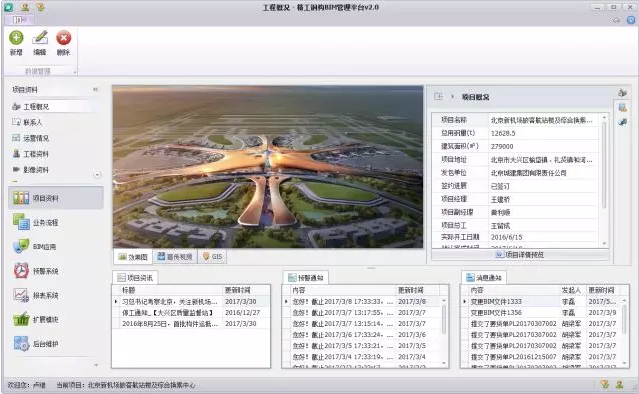Screen dimensions: 639x394
Task: Select message row 提交了要货单PL20161215007
Action: point(540,357)
